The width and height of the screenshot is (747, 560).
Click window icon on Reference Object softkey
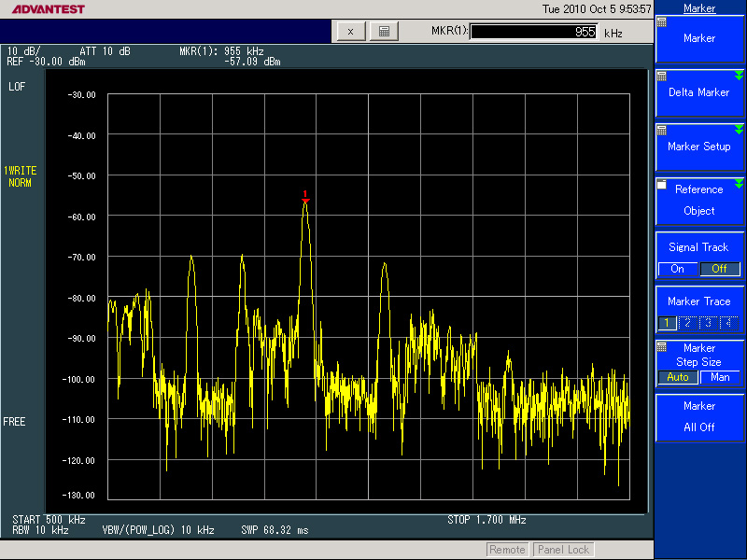pyautogui.click(x=662, y=185)
